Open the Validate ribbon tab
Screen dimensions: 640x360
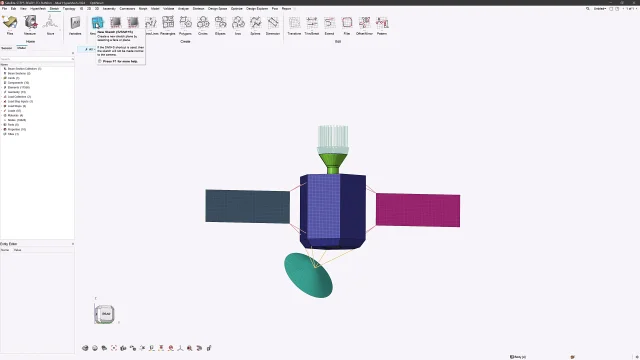pos(169,9)
